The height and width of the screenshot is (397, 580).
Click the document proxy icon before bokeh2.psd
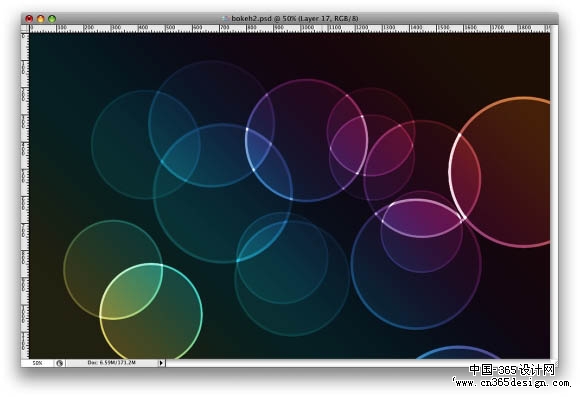(225, 18)
